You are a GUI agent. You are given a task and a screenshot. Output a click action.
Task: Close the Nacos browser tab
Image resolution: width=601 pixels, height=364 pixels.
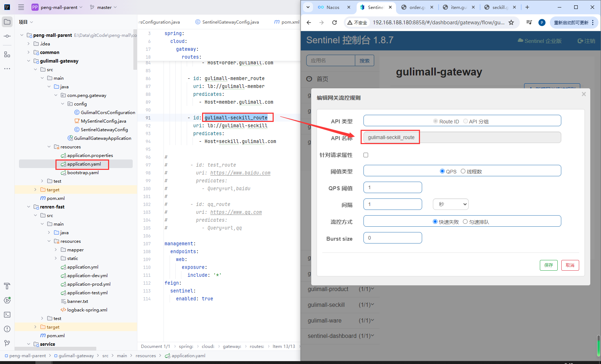coord(349,7)
